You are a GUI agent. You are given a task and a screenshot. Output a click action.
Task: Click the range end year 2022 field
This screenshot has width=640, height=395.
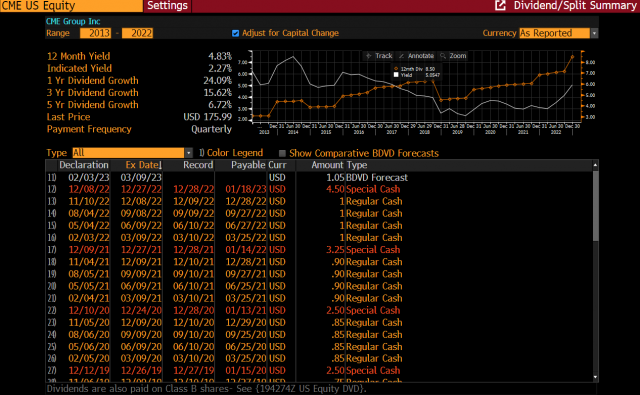pos(138,33)
